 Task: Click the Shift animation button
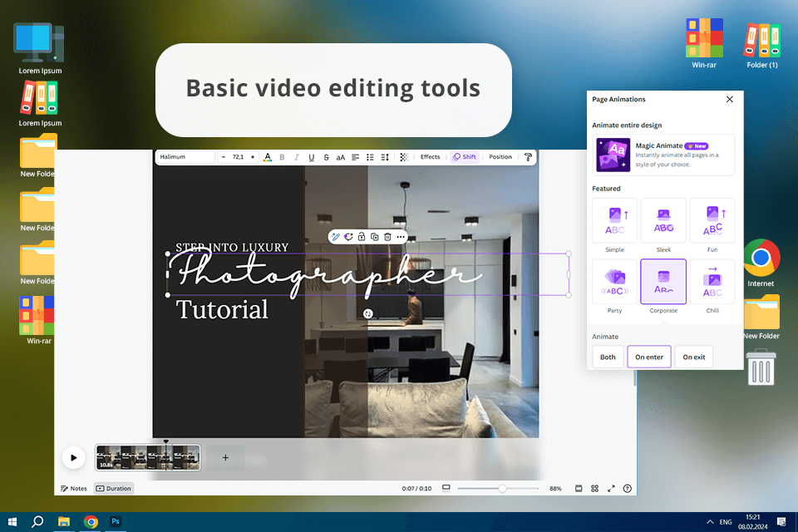pyautogui.click(x=465, y=157)
